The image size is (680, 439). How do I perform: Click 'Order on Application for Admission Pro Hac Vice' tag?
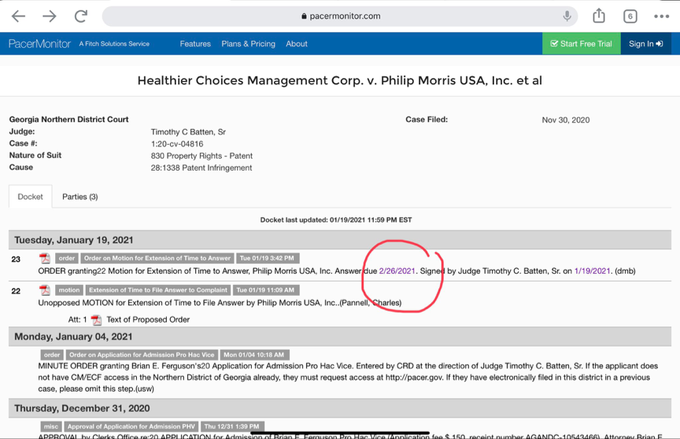pyautogui.click(x=142, y=355)
